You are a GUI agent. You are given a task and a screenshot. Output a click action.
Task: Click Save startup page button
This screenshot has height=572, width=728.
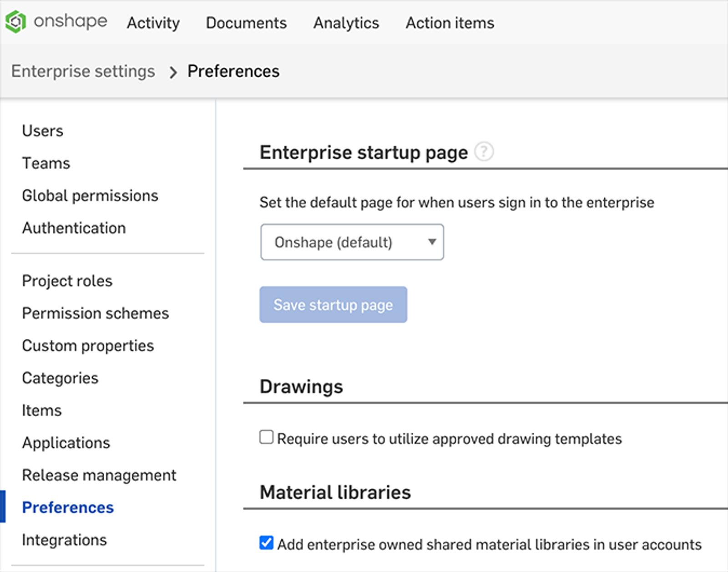pos(333,305)
